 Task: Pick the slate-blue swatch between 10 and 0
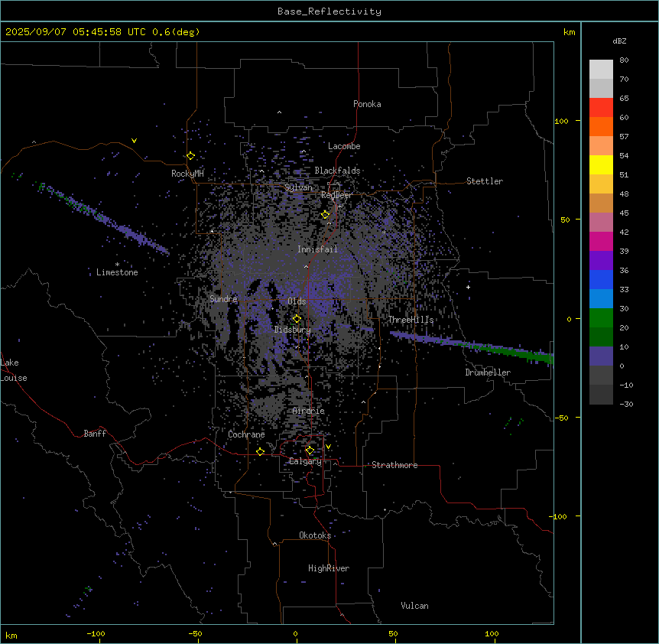coord(601,356)
